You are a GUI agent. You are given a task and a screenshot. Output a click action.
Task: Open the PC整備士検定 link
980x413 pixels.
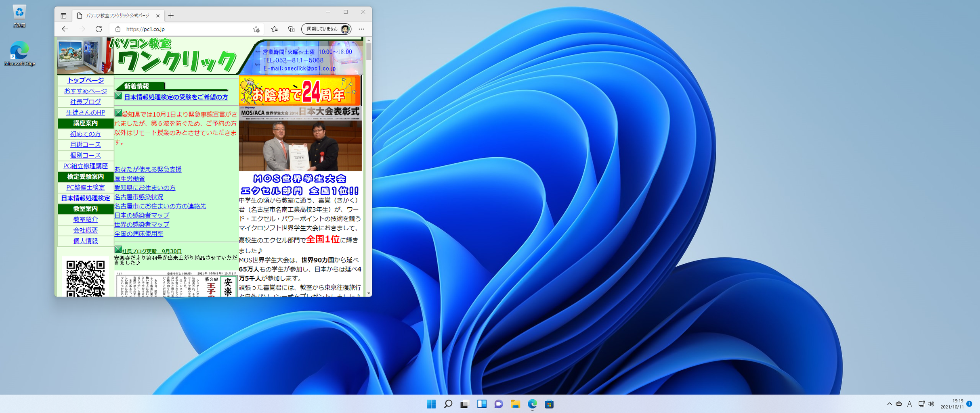[86, 187]
